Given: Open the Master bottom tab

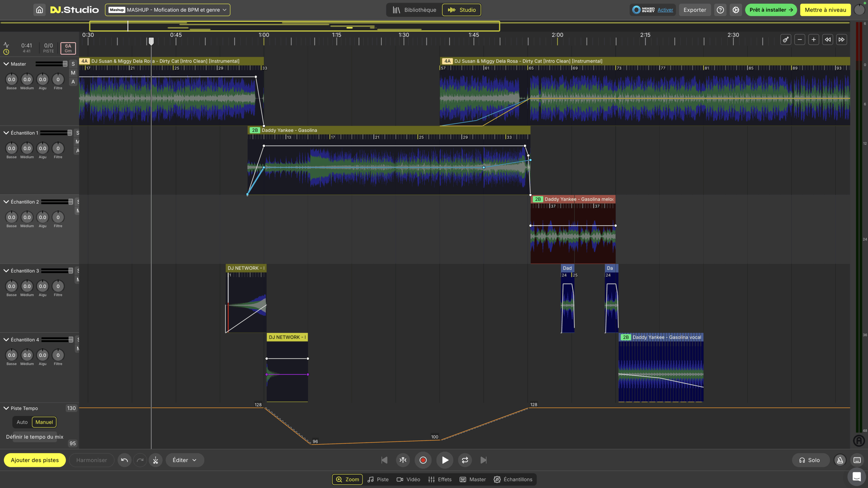Looking at the screenshot, I should (473, 479).
